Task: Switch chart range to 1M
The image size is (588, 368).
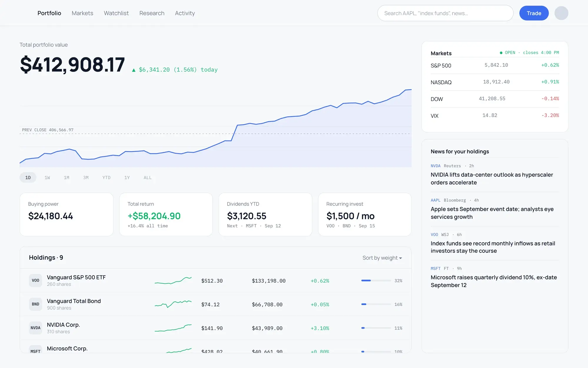Action: tap(66, 178)
